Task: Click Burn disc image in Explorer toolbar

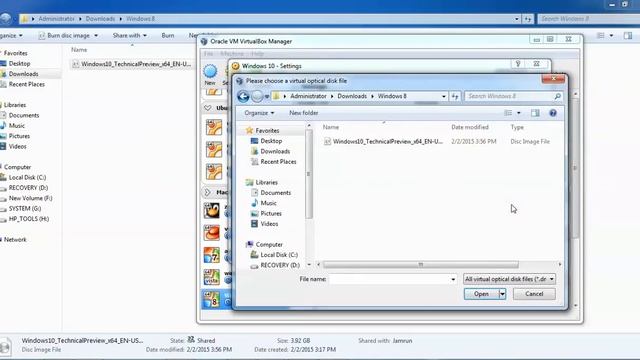Action: click(68, 36)
